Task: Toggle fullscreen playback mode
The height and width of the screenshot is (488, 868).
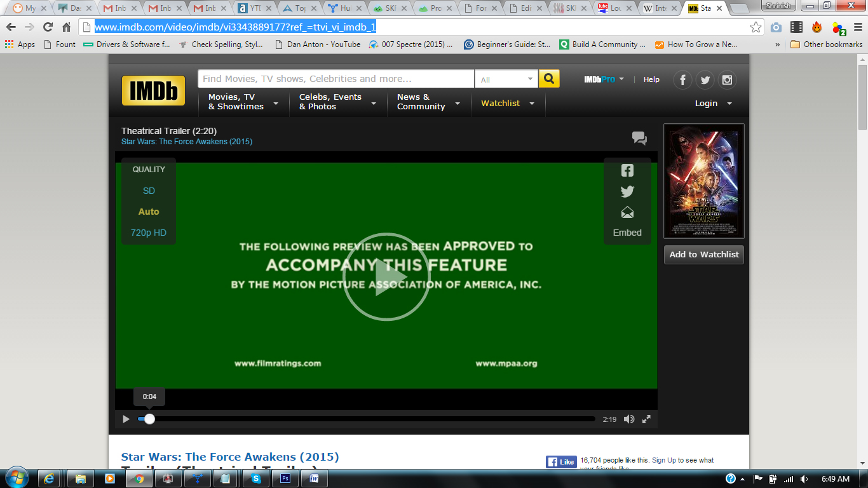Action: 648,419
